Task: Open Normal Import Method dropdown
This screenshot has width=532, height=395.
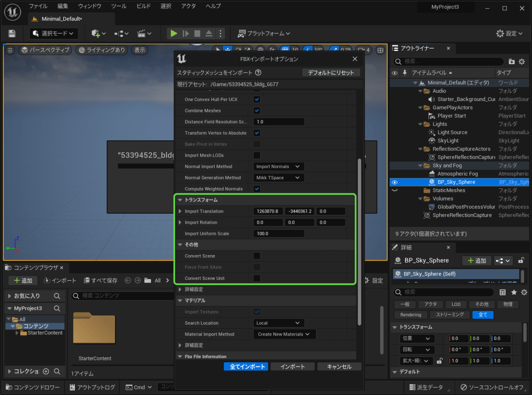Action: [x=279, y=166]
